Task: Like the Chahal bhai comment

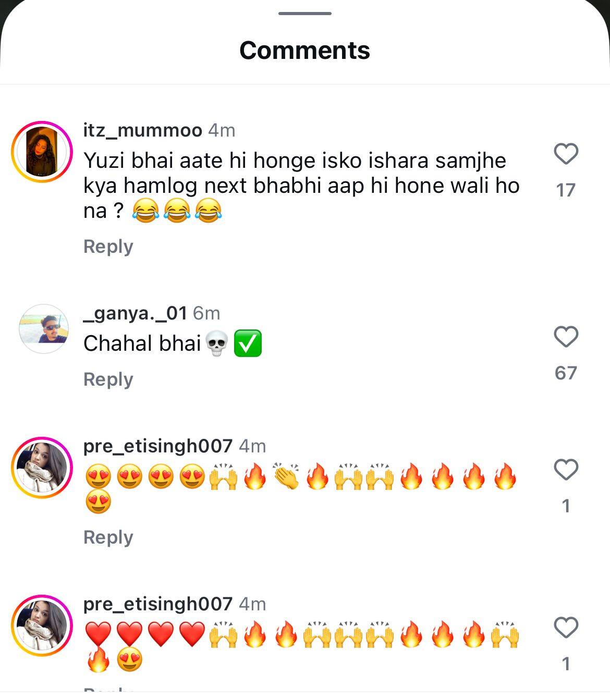Action: click(566, 337)
